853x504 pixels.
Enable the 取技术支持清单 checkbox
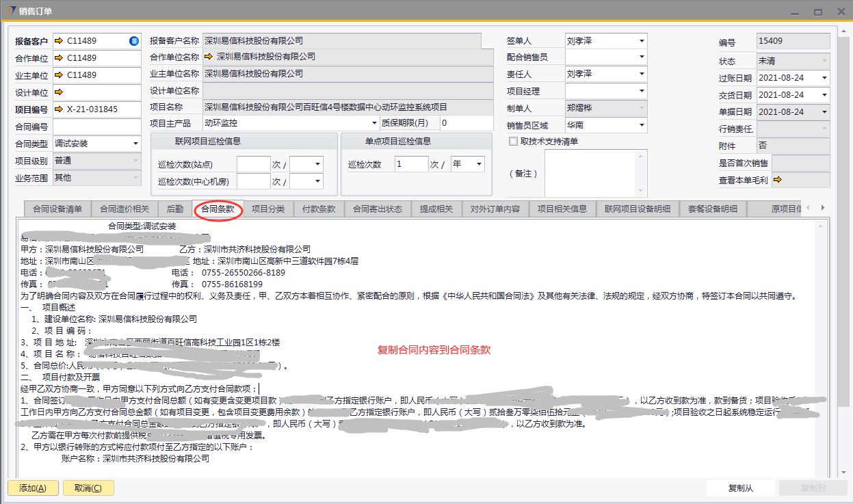(x=513, y=142)
